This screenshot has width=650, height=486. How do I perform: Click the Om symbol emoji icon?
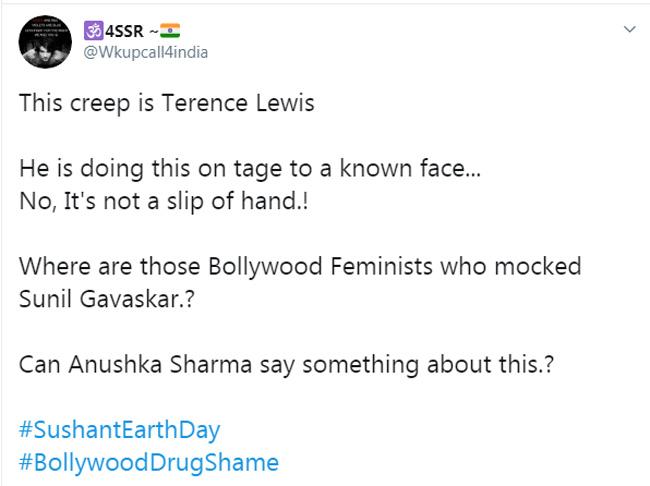pyautogui.click(x=93, y=30)
